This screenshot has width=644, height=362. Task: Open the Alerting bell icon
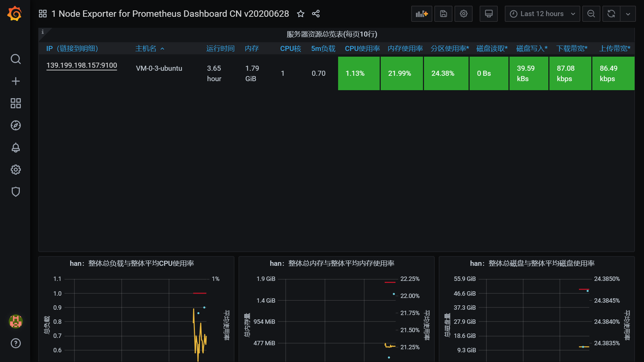point(15,147)
